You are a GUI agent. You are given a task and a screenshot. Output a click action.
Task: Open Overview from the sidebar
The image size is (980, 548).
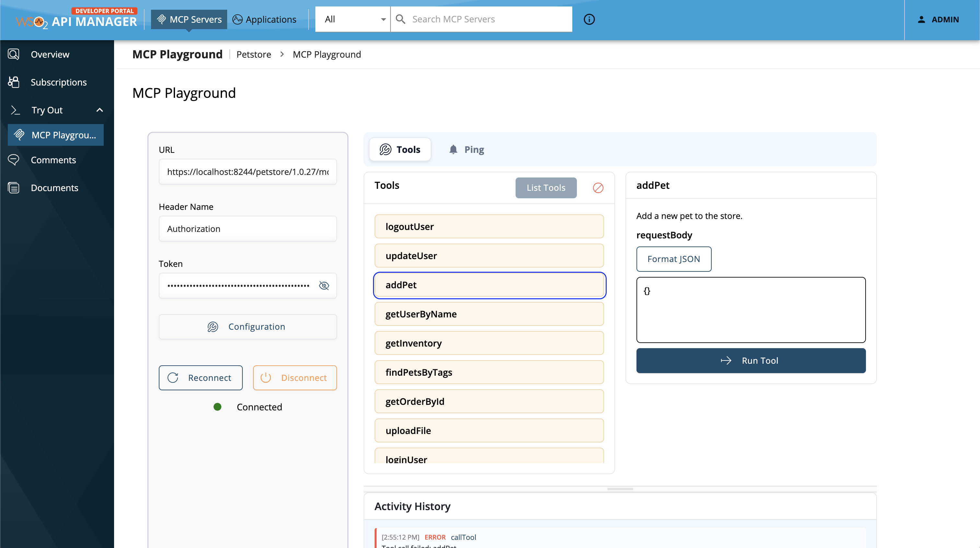[50, 54]
